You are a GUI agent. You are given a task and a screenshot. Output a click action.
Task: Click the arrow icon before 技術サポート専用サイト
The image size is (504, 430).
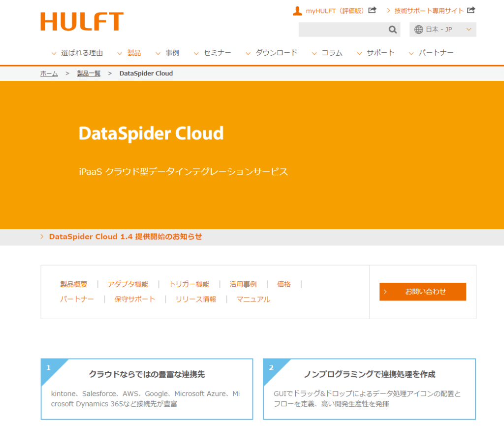pyautogui.click(x=388, y=11)
